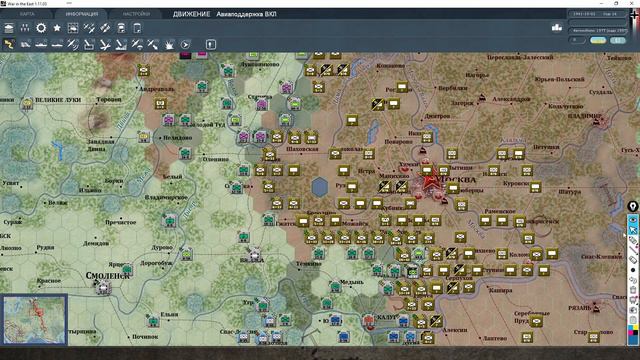Click the teal pill button
Screen dimensions: 640x360
coord(618,40)
